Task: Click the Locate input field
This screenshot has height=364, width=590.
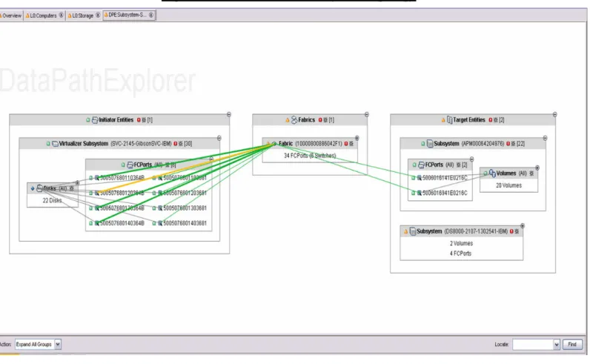Action: 533,345
